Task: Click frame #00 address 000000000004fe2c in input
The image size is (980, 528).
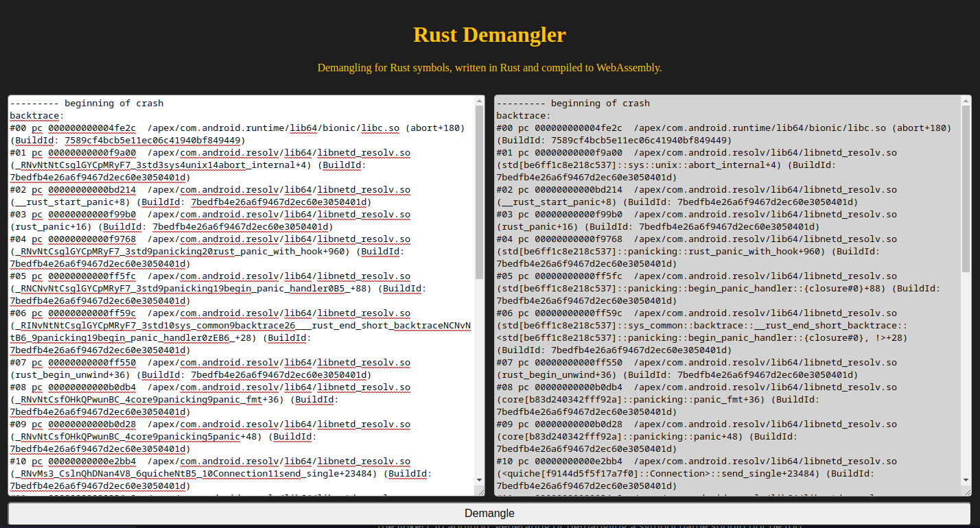Action: [x=92, y=128]
